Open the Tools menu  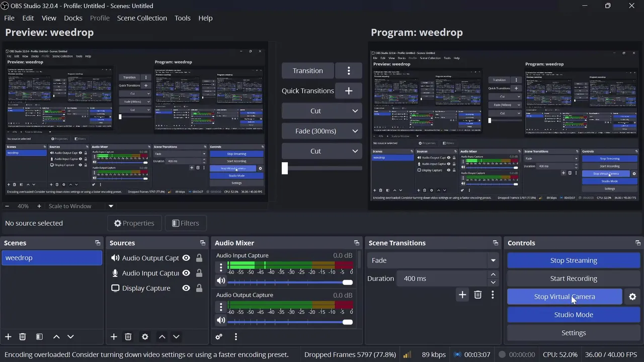183,18
